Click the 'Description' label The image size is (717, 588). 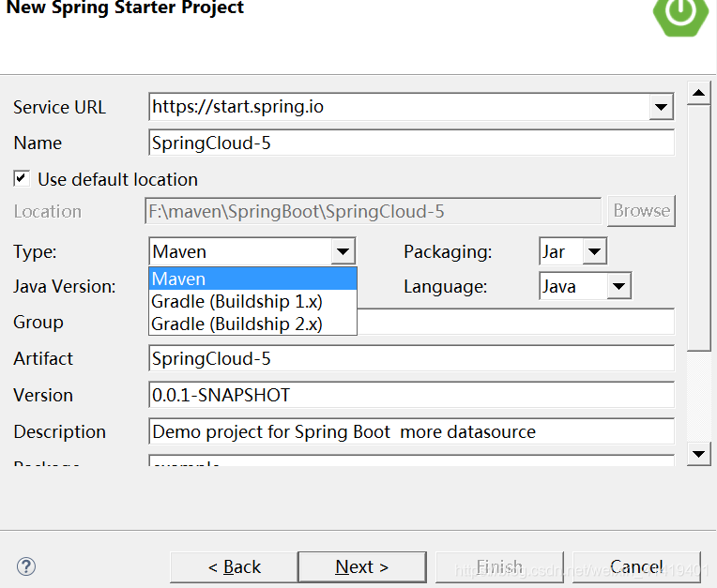point(59,431)
